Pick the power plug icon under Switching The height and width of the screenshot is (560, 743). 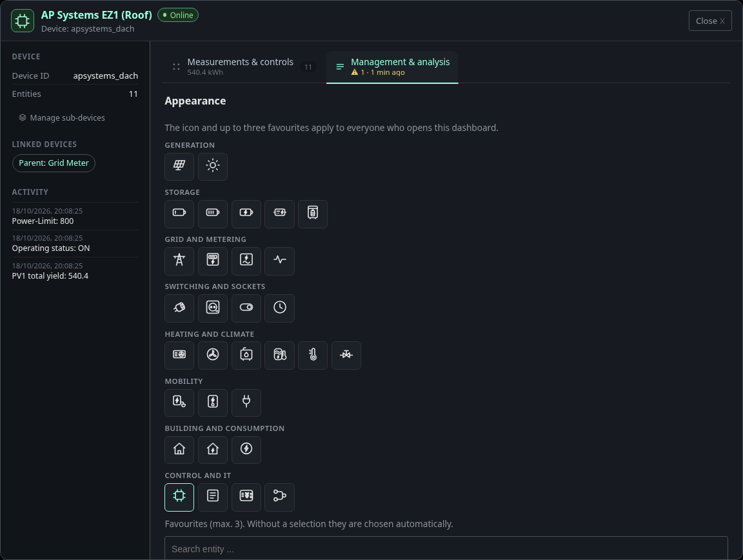tap(179, 308)
